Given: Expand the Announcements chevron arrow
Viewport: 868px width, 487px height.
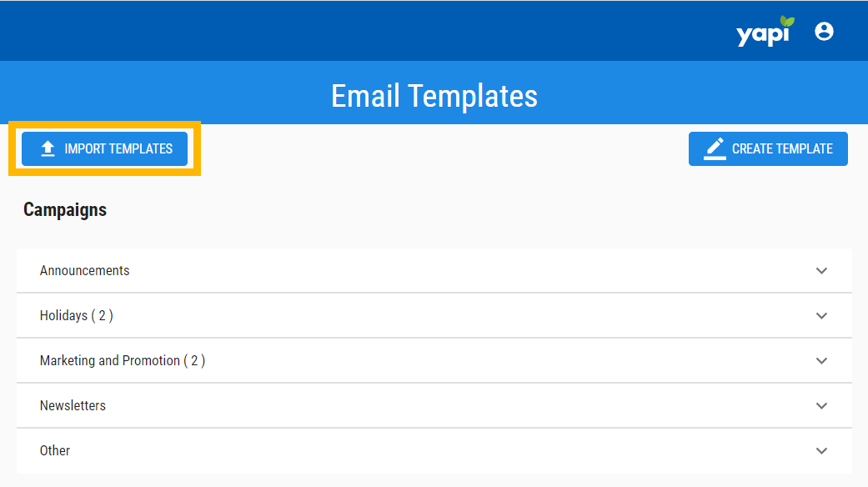Looking at the screenshot, I should coord(821,271).
